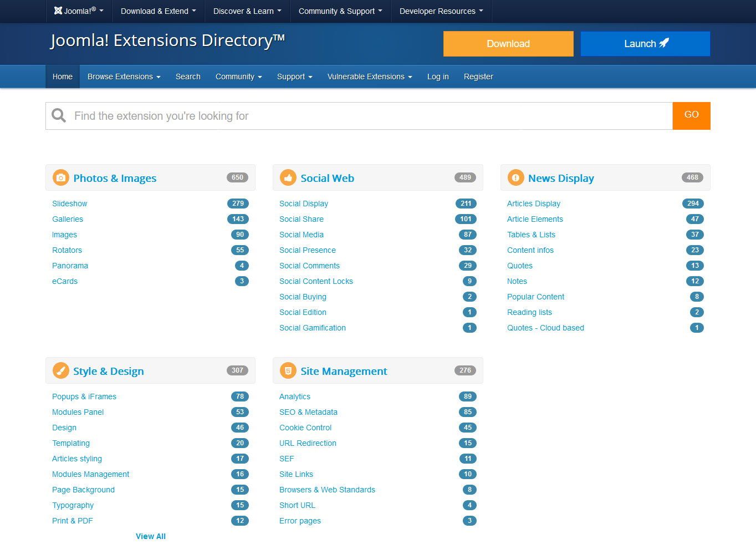Viewport: 756px width, 549px height.
Task: Expand the Discover & Learn menu
Action: [247, 11]
